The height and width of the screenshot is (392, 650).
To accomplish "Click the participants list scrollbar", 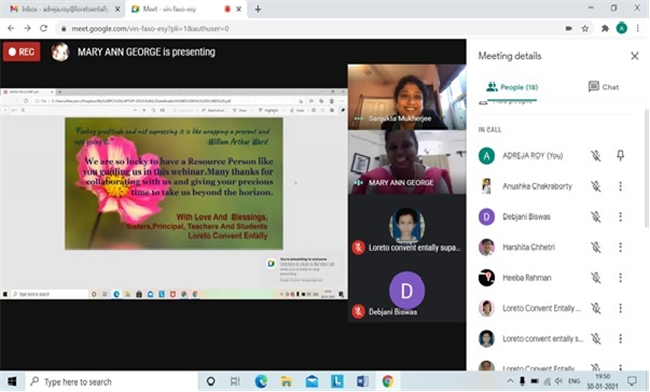I will pos(646,168).
